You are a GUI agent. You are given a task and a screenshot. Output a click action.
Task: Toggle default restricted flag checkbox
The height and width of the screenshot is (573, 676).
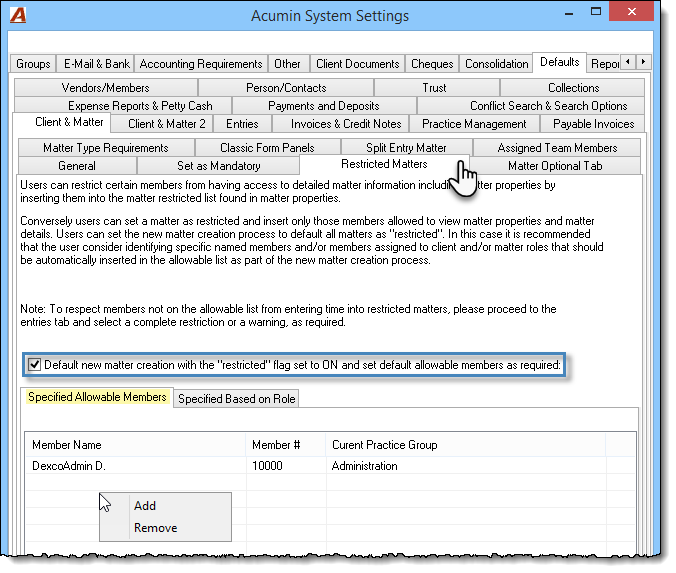(34, 365)
